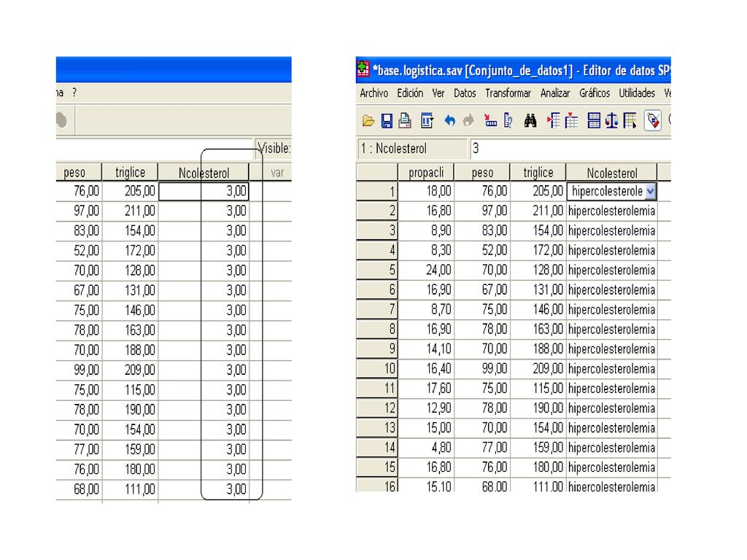The width and height of the screenshot is (747, 560).
Task: Click the Open file folder icon
Action: point(368,121)
